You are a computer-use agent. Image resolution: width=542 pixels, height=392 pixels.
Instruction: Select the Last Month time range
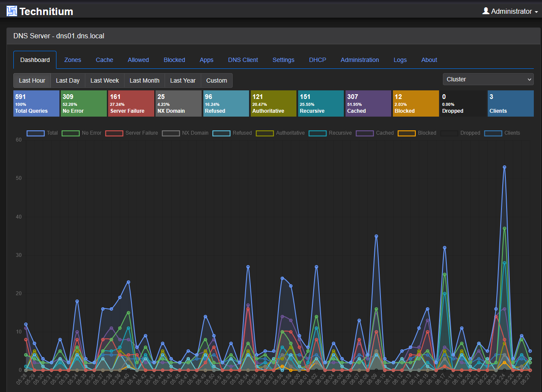pos(144,80)
